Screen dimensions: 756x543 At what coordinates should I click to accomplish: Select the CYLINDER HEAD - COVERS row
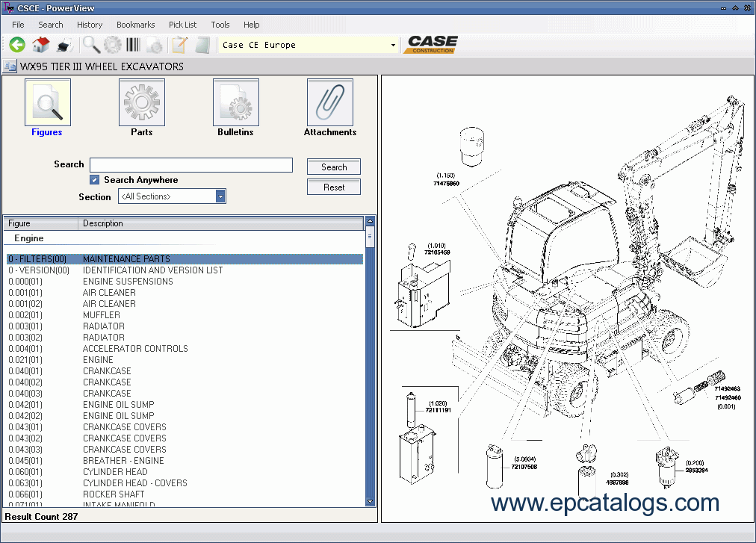pos(185,483)
